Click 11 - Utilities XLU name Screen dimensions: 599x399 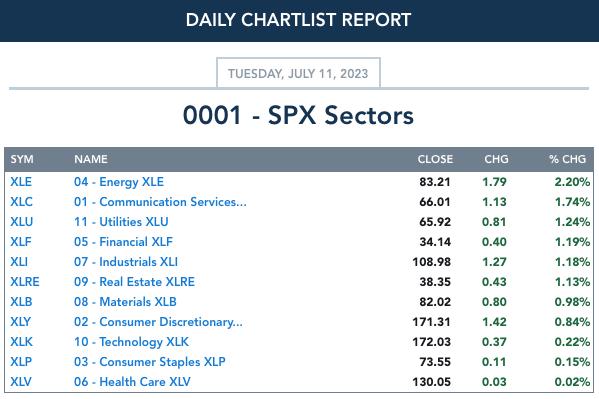coord(121,222)
